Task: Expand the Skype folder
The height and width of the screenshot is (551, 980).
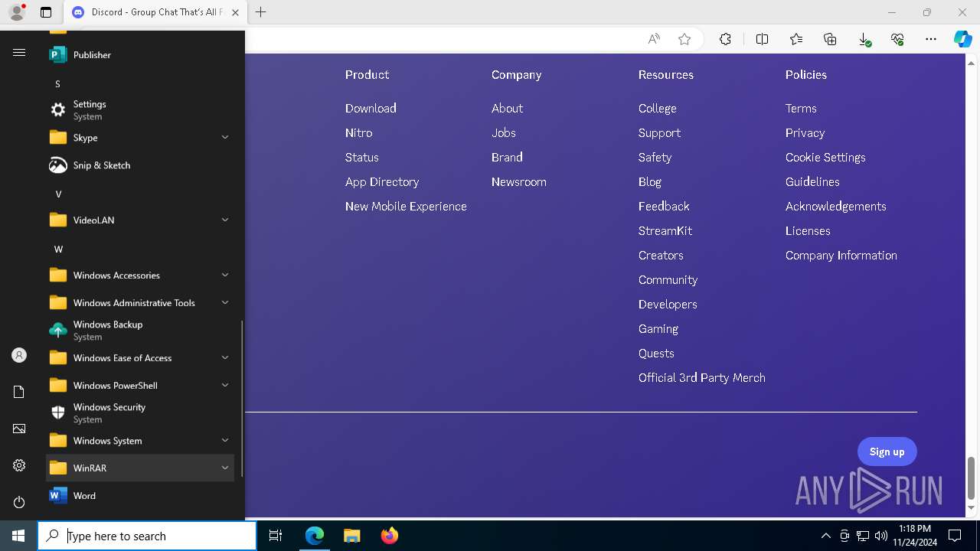Action: point(140,138)
